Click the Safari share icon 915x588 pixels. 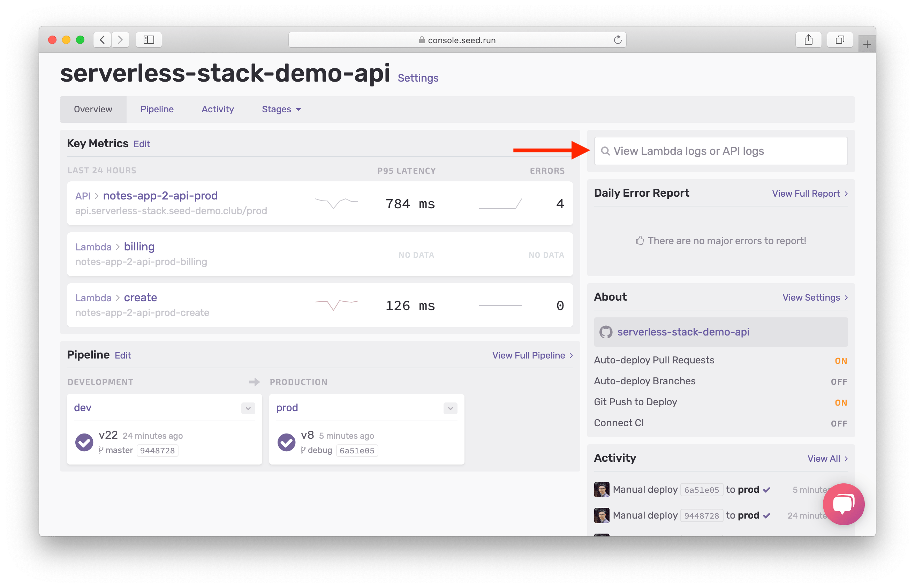809,39
